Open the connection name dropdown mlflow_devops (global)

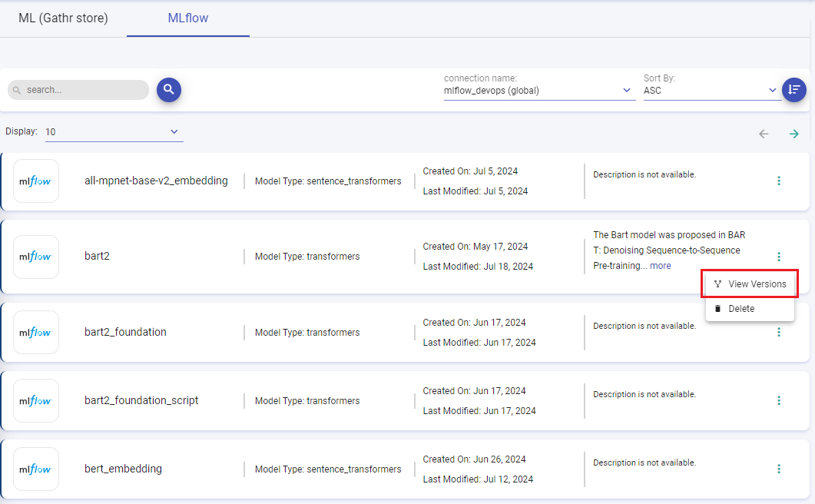point(539,91)
